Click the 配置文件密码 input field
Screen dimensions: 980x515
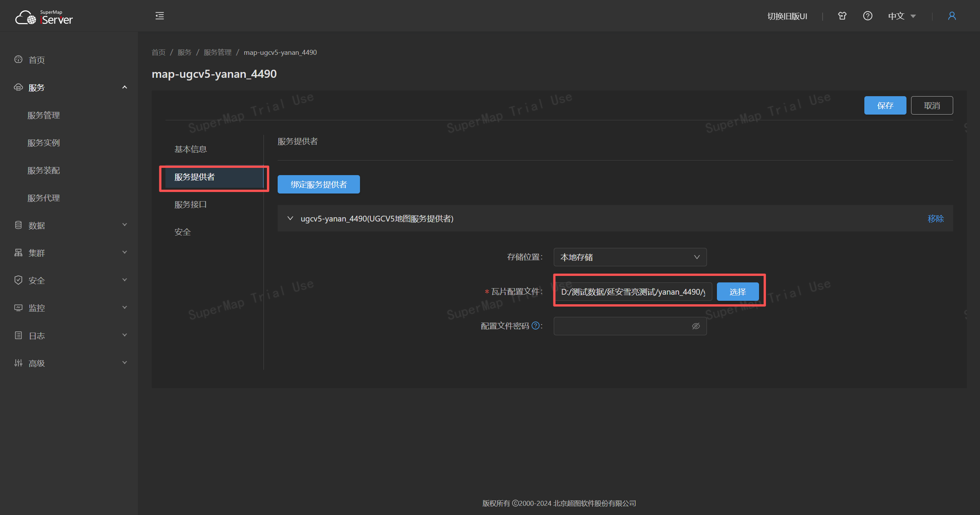[x=620, y=326]
